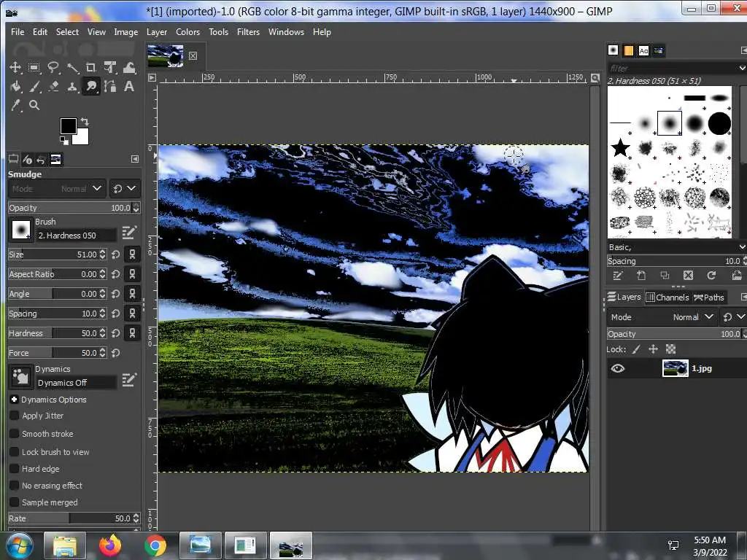Refresh brushes in the Brushes panel
This screenshot has height=560, width=747.
(x=711, y=275)
